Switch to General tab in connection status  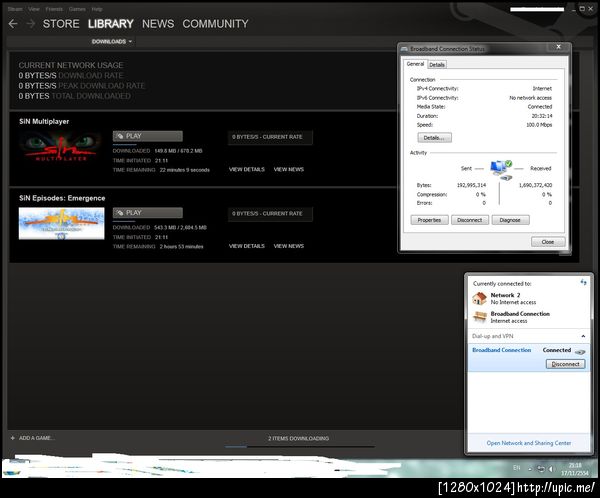[415, 64]
